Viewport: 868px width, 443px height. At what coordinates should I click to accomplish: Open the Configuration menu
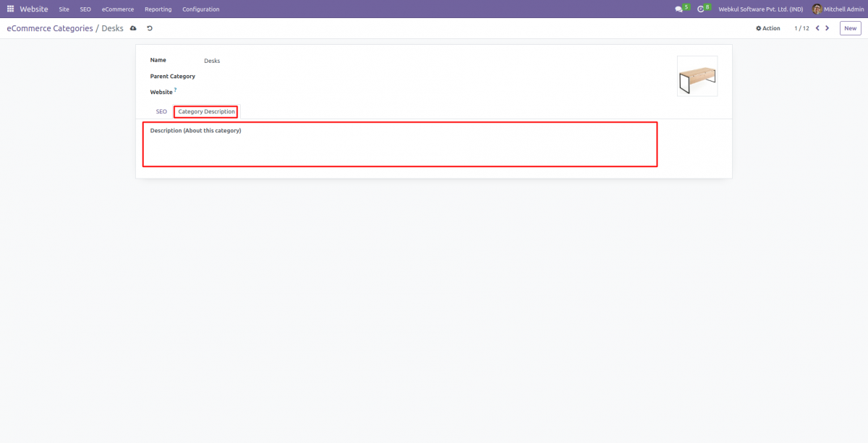pos(200,9)
